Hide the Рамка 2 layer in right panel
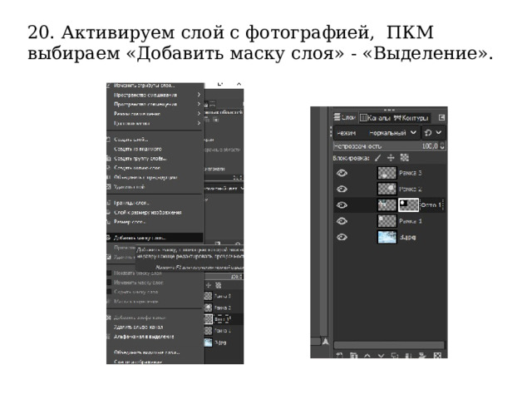Screen dimensions: 532x399 pyautogui.click(x=342, y=189)
